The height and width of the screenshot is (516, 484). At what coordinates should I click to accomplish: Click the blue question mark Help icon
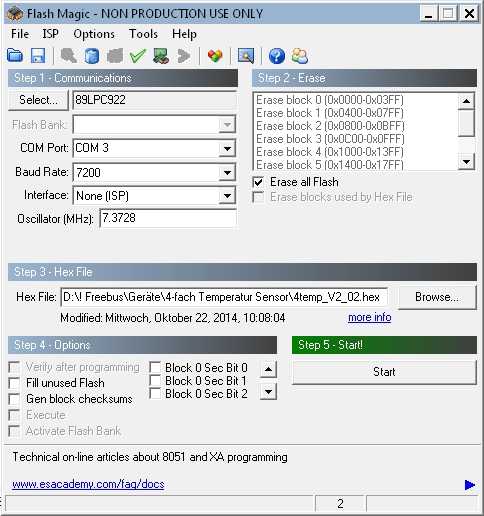[277, 56]
